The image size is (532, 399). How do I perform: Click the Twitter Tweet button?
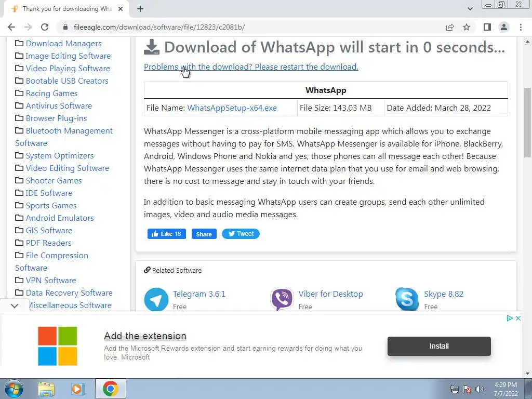[x=241, y=234]
